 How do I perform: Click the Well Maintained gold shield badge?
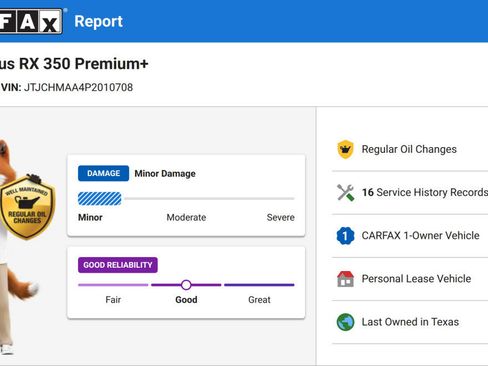pyautogui.click(x=27, y=207)
